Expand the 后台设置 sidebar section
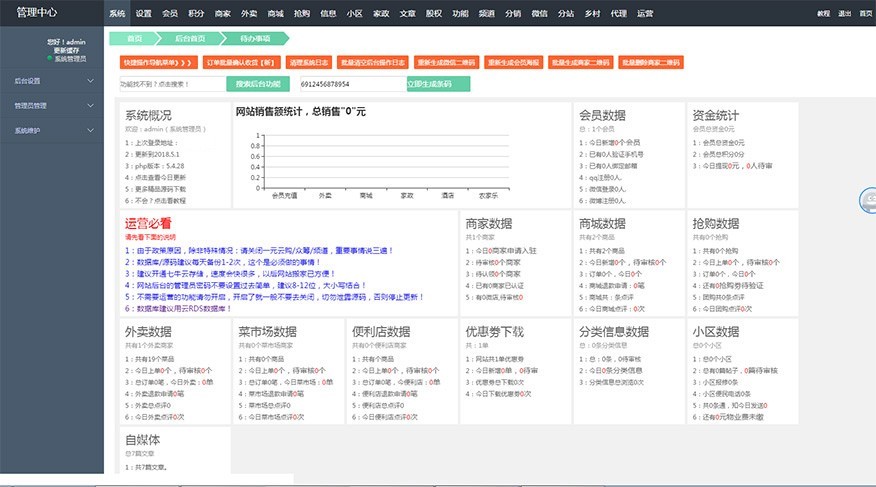Image resolution: width=876 pixels, height=487 pixels. (51, 80)
